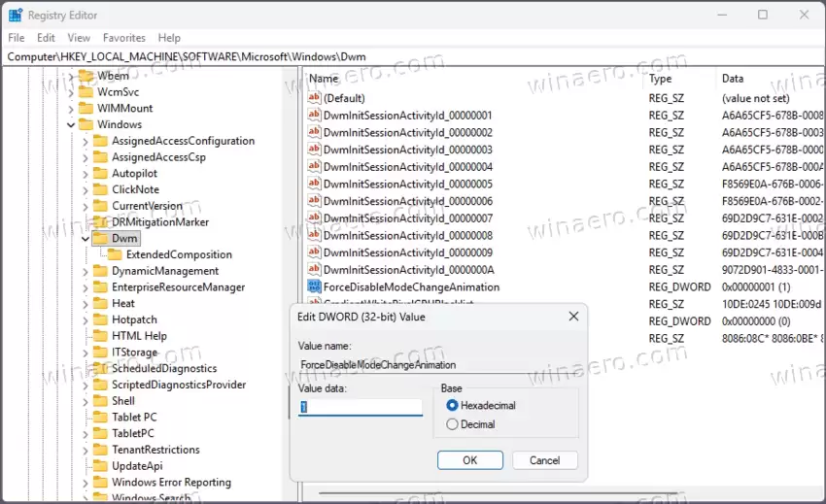Click the (value not set) data cell
The image size is (826, 504).
755,98
